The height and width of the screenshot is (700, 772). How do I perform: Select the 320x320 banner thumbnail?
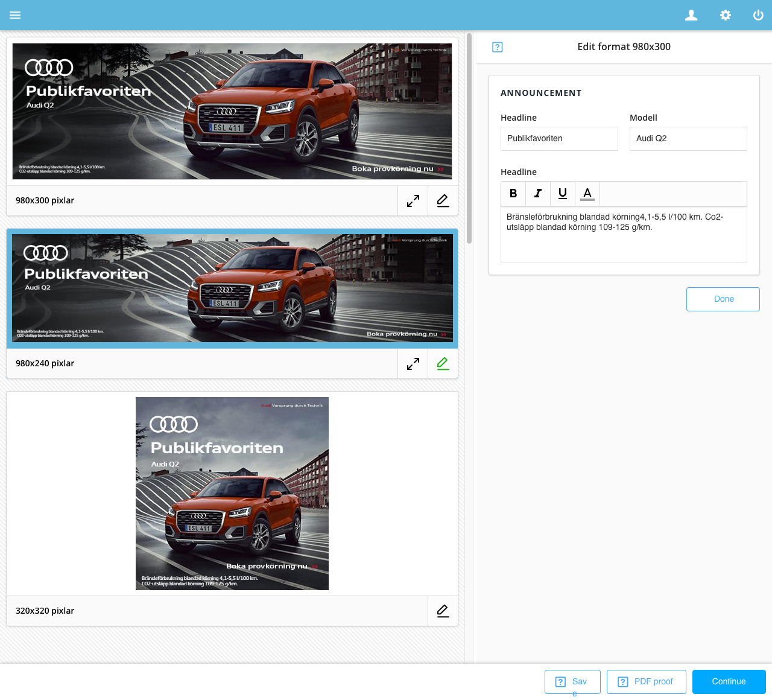click(232, 494)
